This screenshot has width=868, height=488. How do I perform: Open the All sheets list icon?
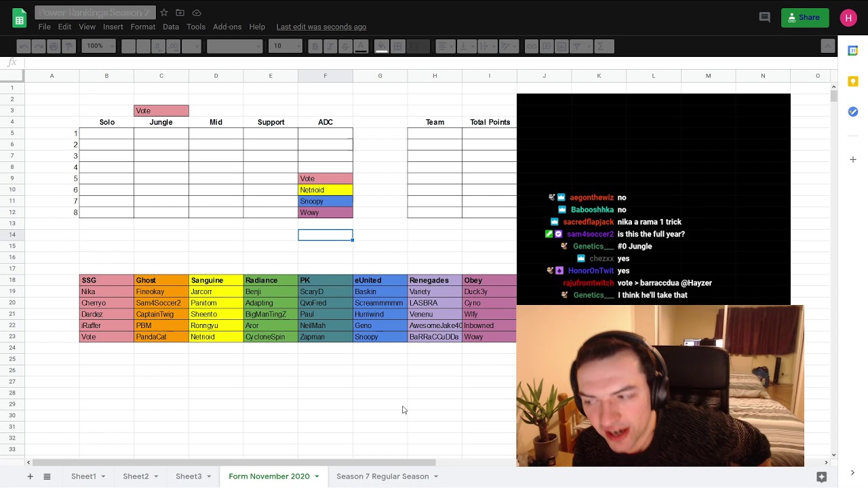pyautogui.click(x=47, y=476)
